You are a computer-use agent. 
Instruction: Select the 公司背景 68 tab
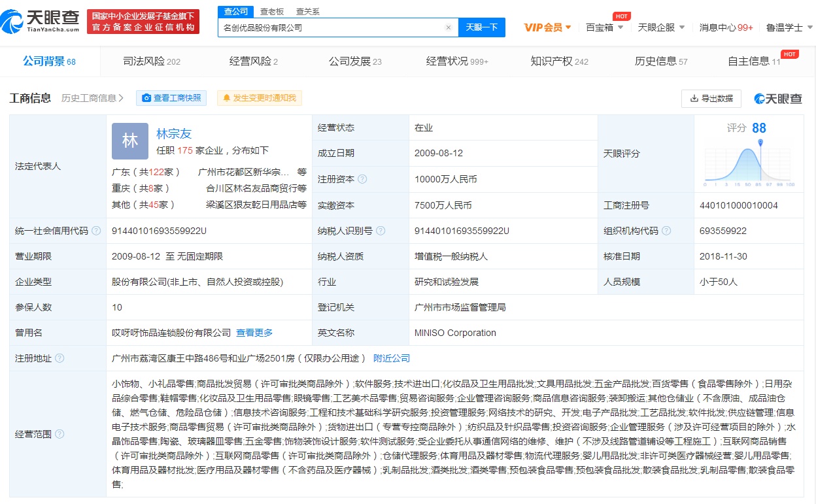50,61
